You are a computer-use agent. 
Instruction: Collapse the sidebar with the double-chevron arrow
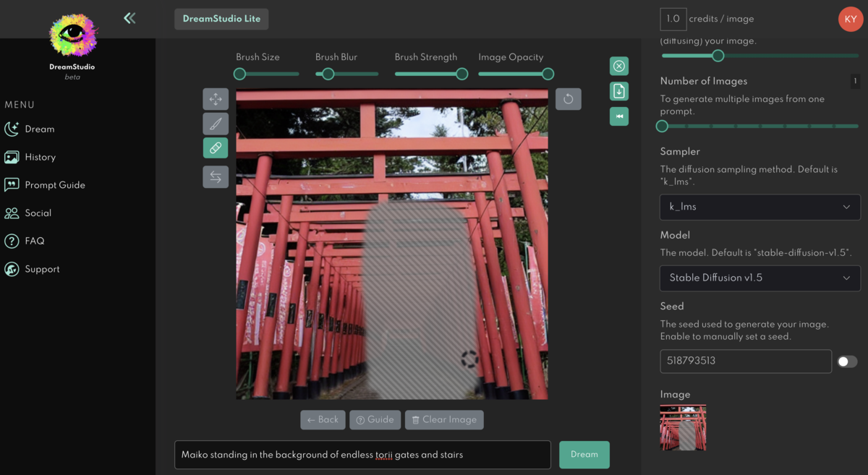tap(129, 18)
